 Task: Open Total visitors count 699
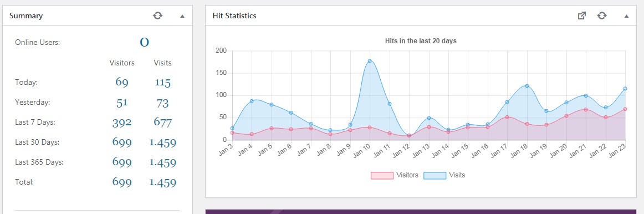pos(122,182)
